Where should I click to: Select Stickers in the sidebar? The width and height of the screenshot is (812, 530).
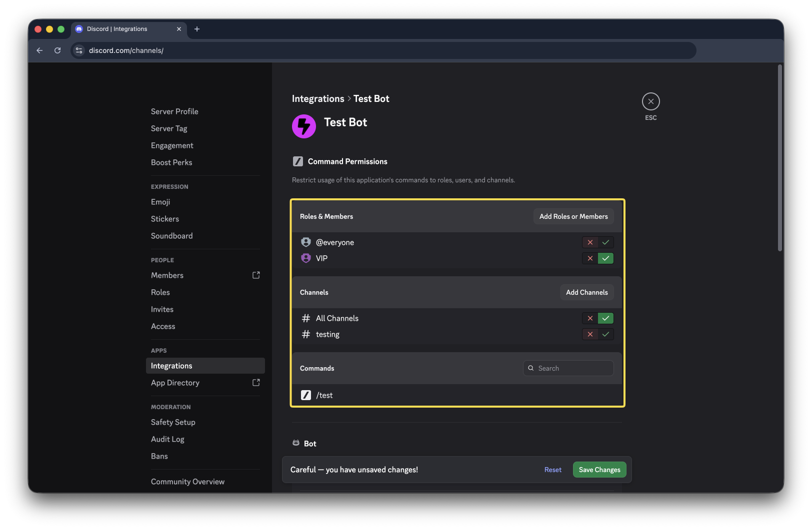click(x=205, y=219)
